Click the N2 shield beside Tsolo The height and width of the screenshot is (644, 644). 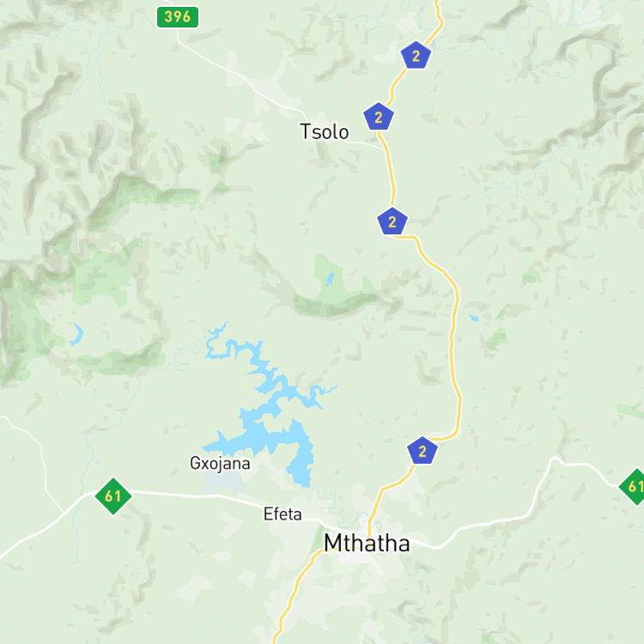point(379,117)
